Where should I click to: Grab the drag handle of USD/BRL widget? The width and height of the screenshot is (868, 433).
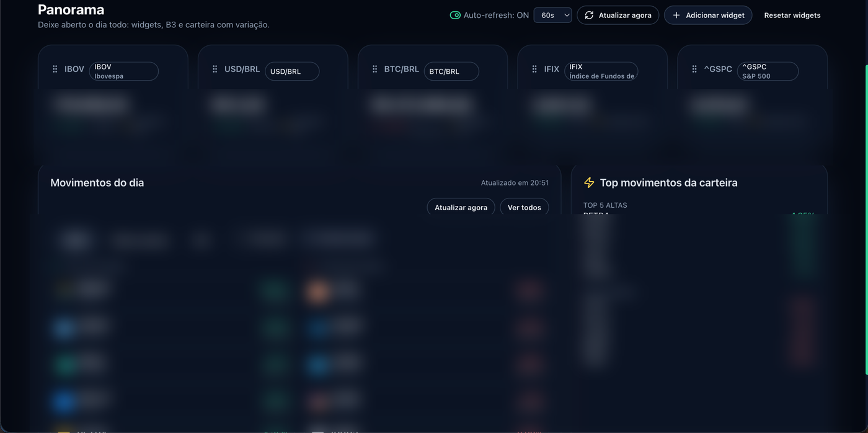pyautogui.click(x=215, y=69)
